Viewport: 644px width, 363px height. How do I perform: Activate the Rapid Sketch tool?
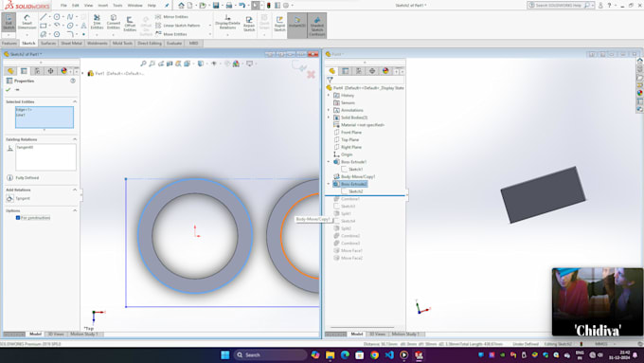(x=279, y=24)
